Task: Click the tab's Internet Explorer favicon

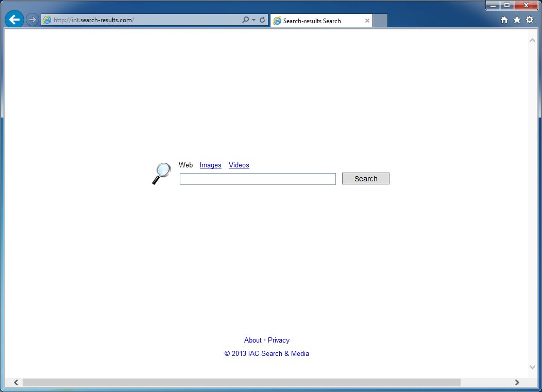Action: (277, 21)
